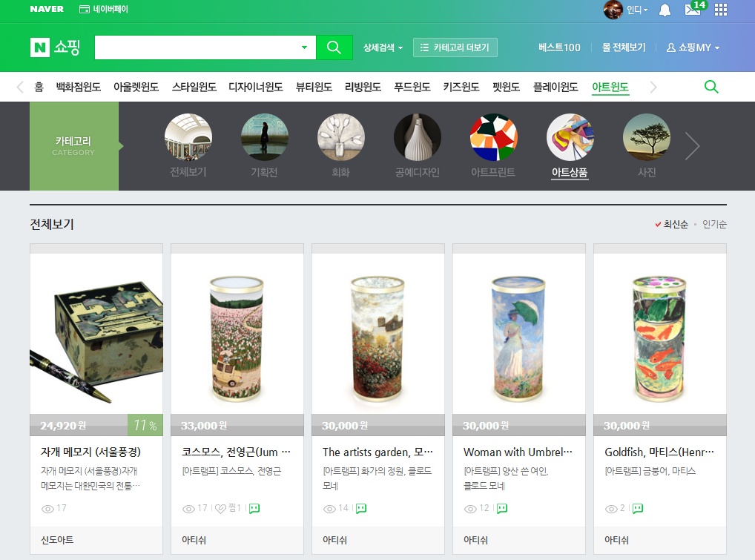
Task: Select the 인기순 sort option
Action: click(714, 224)
